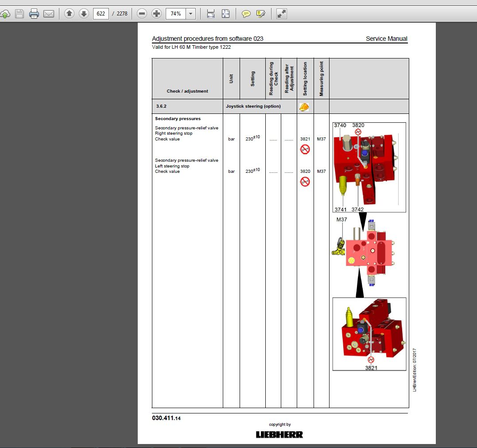Click the page number field showing 622
Image resolution: width=477 pixels, height=448 pixels.
click(101, 14)
